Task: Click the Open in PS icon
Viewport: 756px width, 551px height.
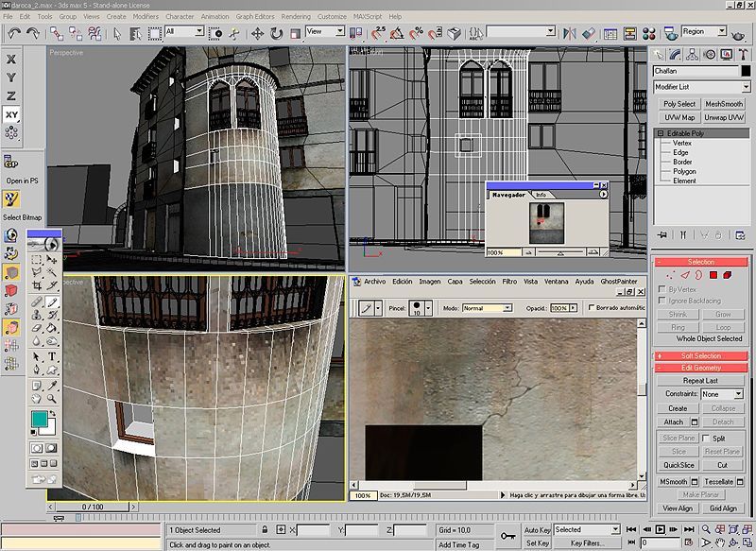Action: 12,163
